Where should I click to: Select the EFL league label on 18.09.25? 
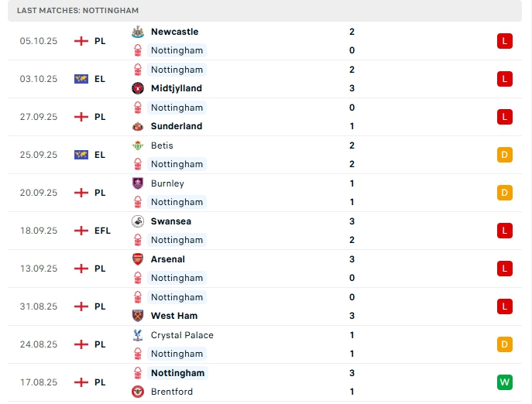click(102, 231)
